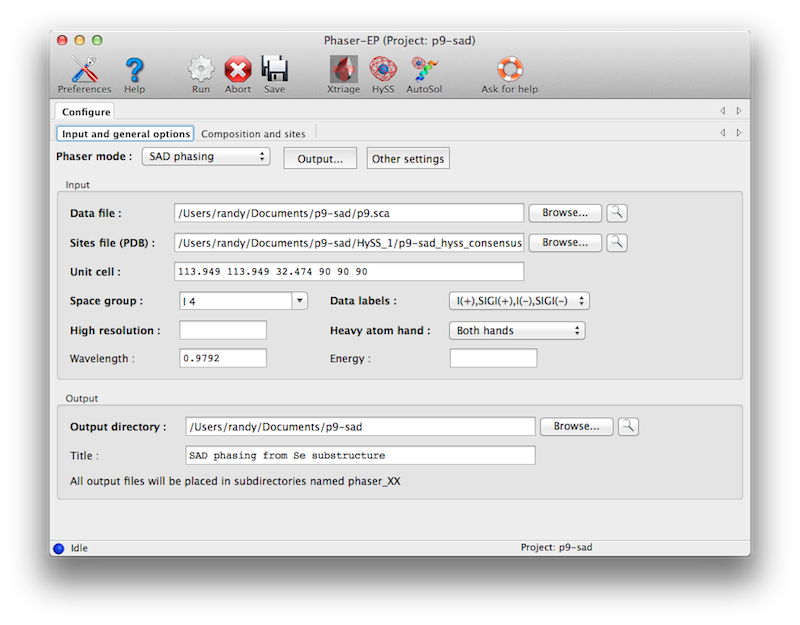Image resolution: width=800 pixels, height=625 pixels.
Task: Select the Configure tab
Action: pyautogui.click(x=86, y=112)
